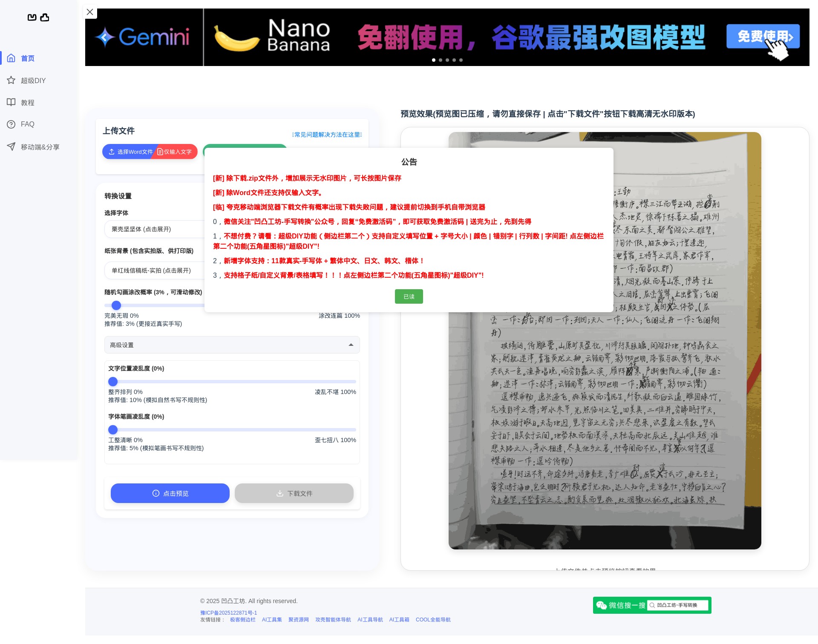Click the home icon beside 首页

coord(12,58)
